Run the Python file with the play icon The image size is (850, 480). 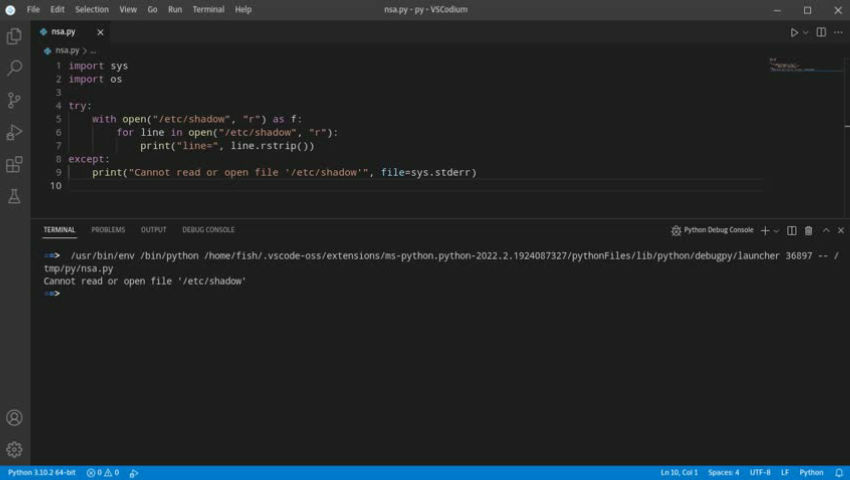794,33
